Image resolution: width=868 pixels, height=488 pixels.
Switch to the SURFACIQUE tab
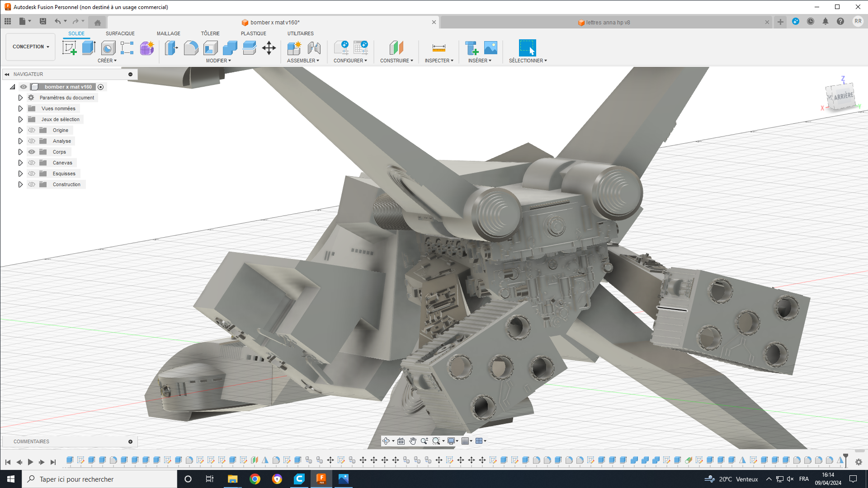120,33
